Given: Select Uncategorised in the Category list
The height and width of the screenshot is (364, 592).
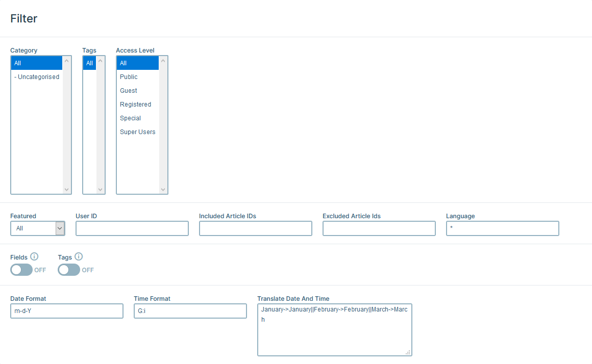Looking at the screenshot, I should (x=37, y=76).
